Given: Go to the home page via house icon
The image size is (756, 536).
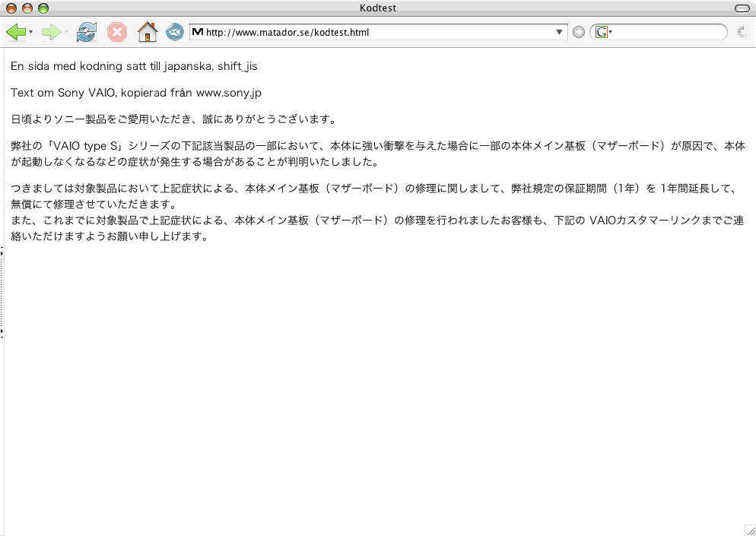Looking at the screenshot, I should point(147,32).
